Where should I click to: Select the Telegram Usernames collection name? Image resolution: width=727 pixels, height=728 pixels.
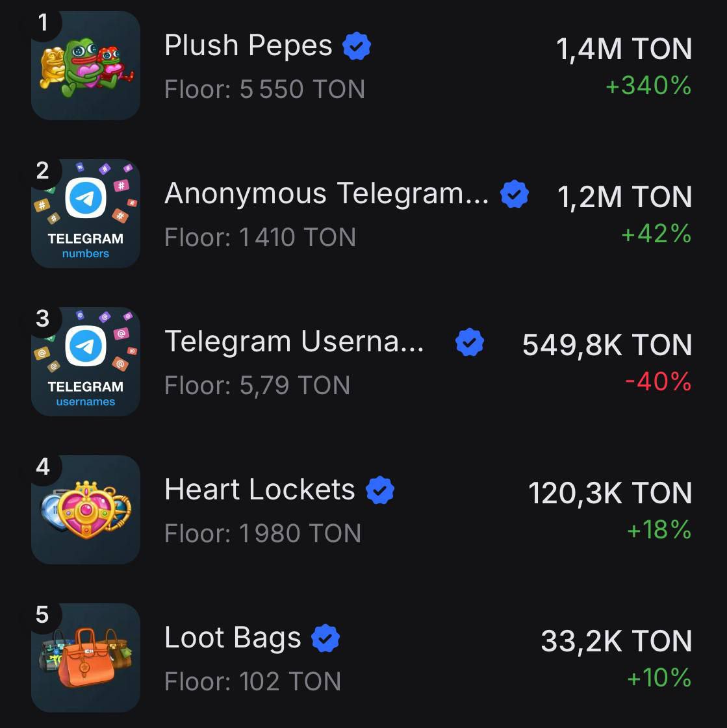point(294,342)
